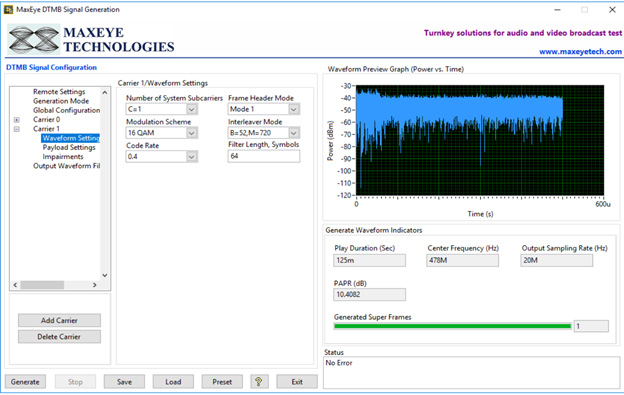624x395 pixels.
Task: Select Carrier 1 tree item
Action: (x=46, y=129)
